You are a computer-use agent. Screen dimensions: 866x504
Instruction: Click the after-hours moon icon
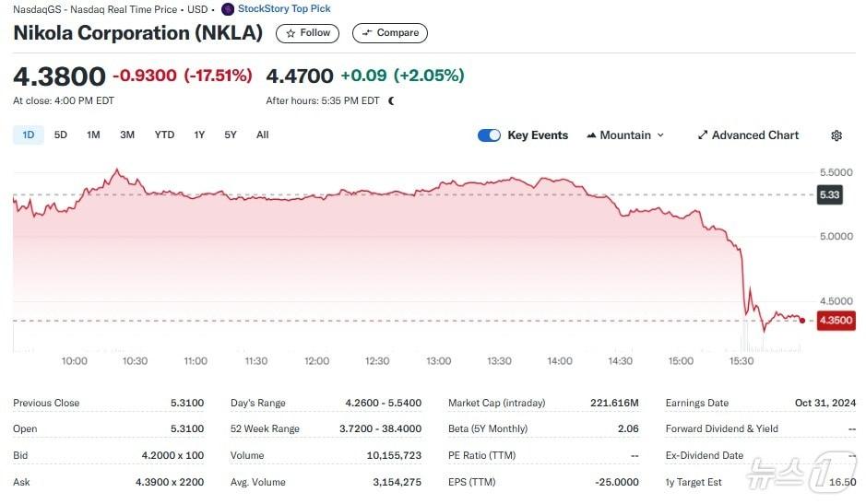coord(391,100)
